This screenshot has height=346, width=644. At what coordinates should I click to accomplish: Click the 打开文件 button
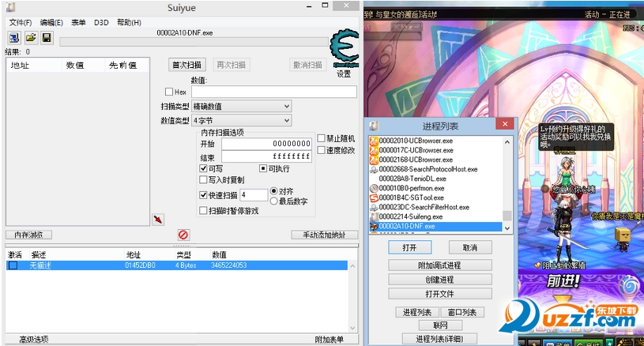440,294
